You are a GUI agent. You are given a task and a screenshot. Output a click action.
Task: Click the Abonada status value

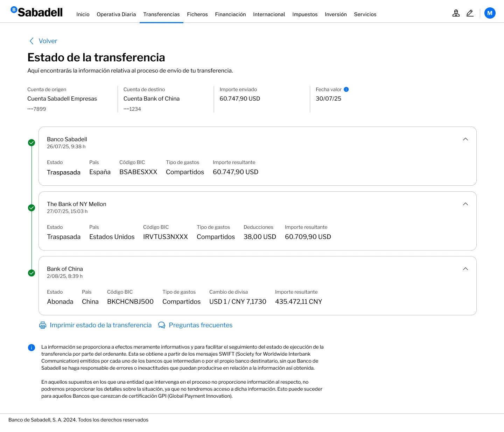click(60, 302)
